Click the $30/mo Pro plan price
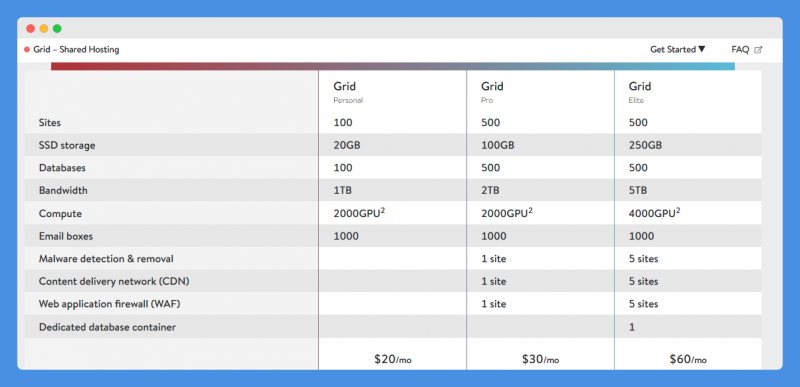The height and width of the screenshot is (387, 800). tap(540, 359)
